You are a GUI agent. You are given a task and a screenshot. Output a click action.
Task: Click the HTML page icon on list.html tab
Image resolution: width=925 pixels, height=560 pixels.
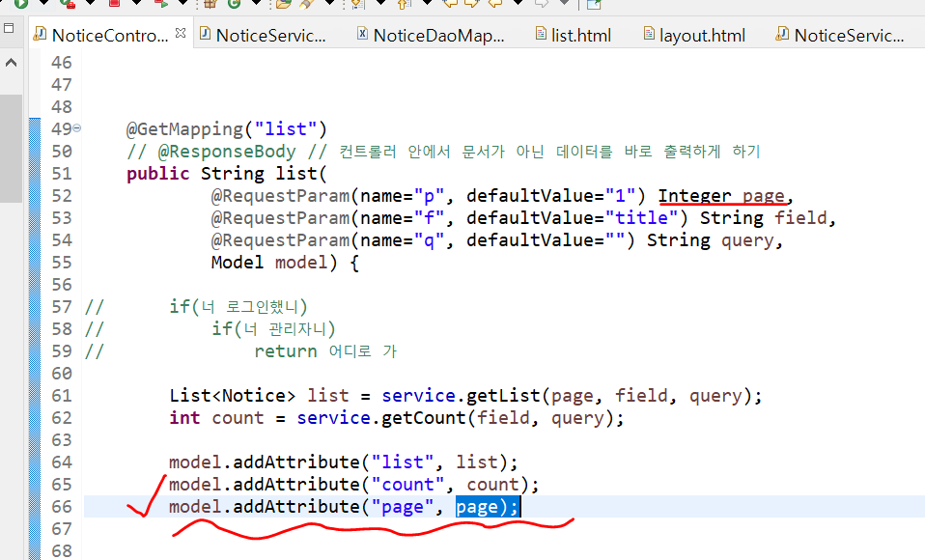[541, 34]
